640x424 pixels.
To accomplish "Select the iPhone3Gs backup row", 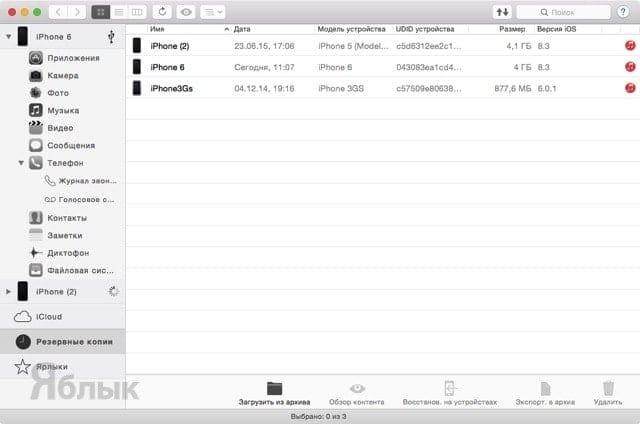I will tap(383, 88).
